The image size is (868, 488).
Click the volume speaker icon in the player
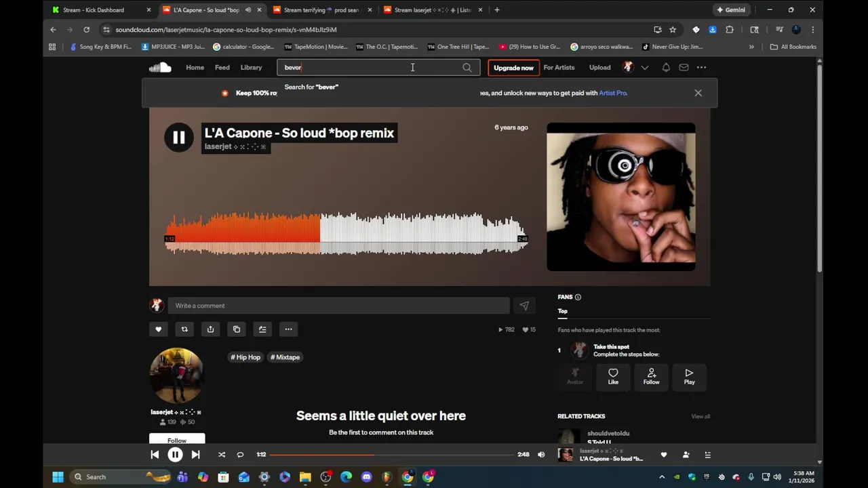(x=541, y=455)
